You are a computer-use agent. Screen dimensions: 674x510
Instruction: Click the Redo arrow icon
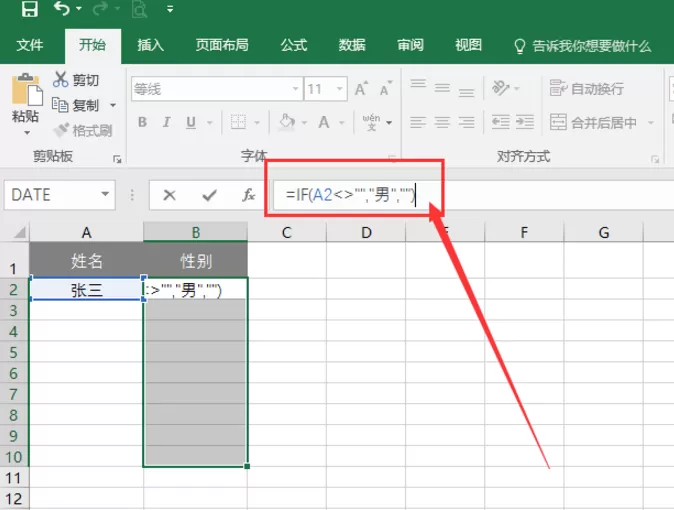click(99, 8)
